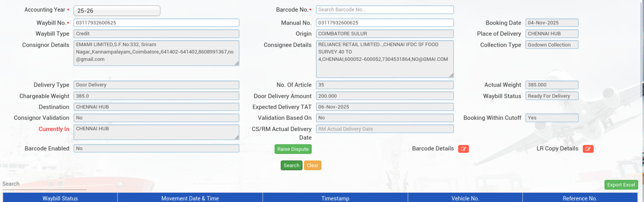This screenshot has width=644, height=202.
Task: Click the Consignor Details text area
Action: click(156, 52)
